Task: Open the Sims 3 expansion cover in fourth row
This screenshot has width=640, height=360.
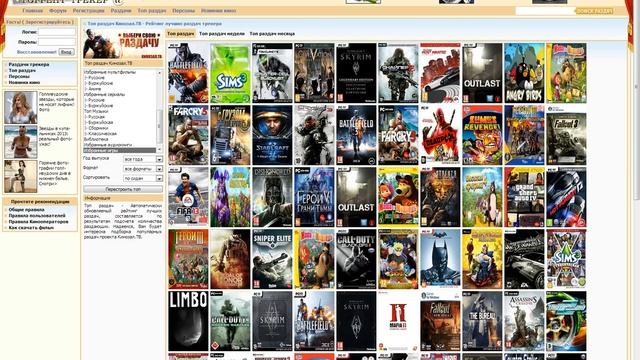Action: tap(566, 259)
